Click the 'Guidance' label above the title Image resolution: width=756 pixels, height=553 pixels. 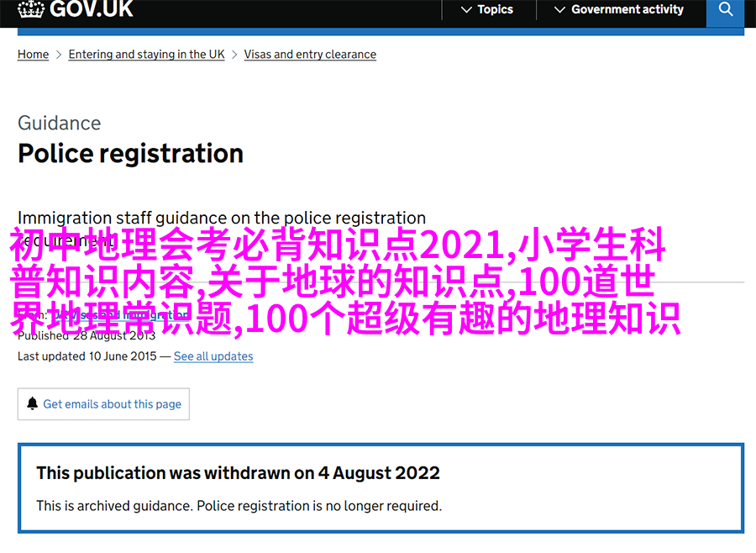pyautogui.click(x=60, y=123)
